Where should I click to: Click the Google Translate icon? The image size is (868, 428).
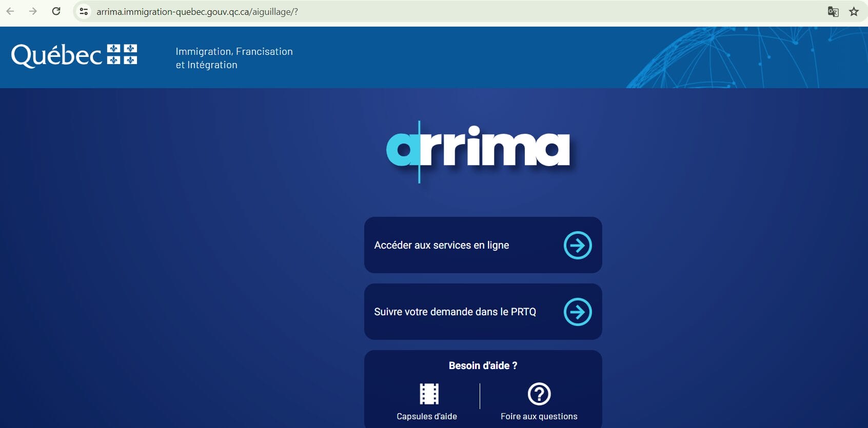click(x=833, y=11)
